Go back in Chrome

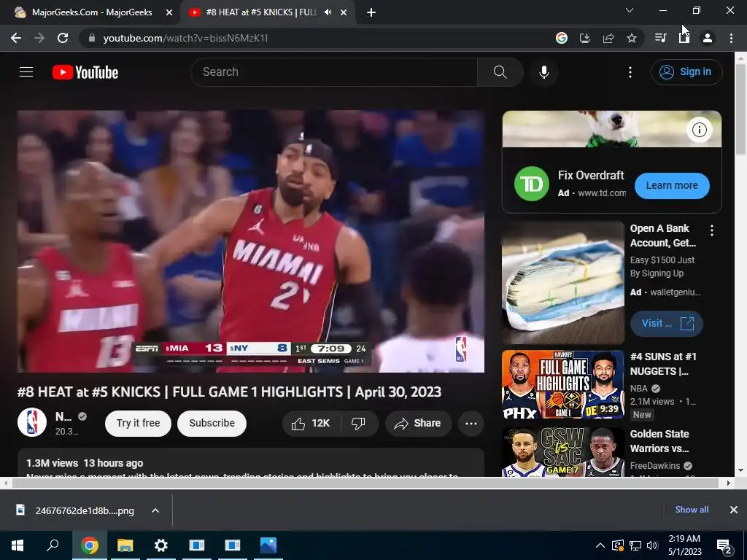click(16, 38)
